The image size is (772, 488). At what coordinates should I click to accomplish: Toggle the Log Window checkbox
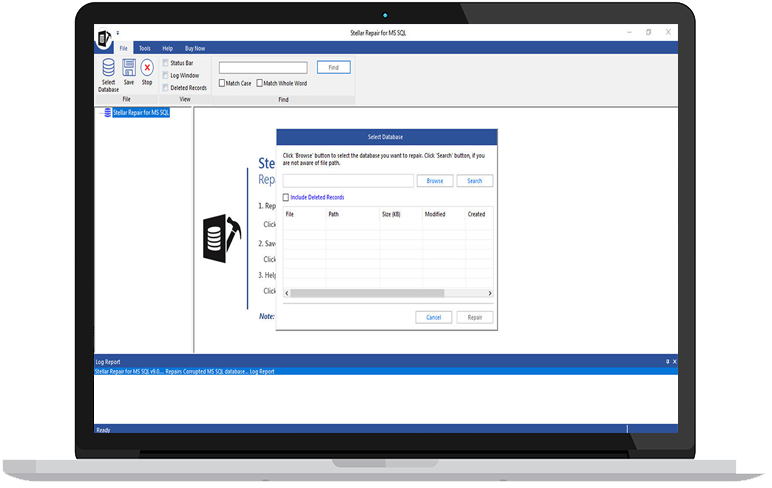(165, 75)
